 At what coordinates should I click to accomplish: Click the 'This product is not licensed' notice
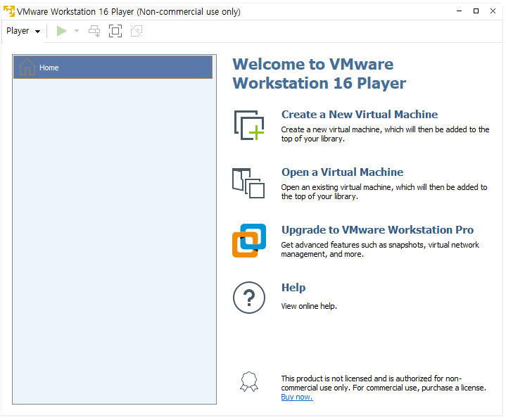click(x=384, y=383)
